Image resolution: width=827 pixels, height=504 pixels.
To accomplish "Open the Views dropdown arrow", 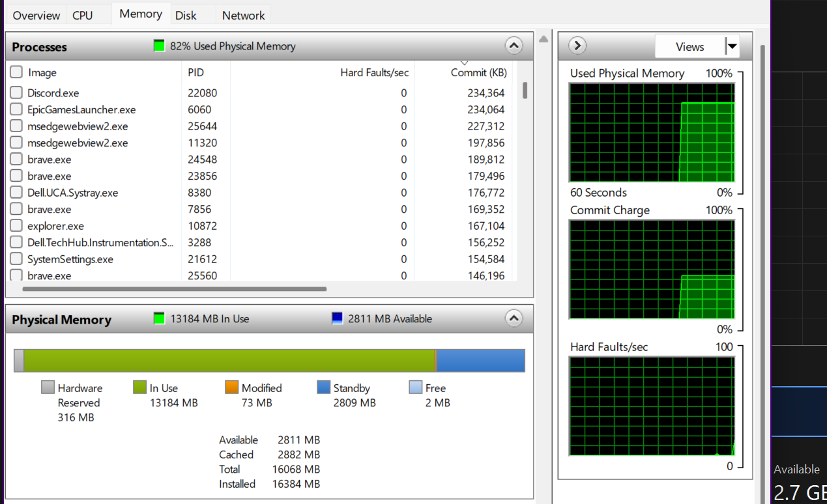I will 733,46.
